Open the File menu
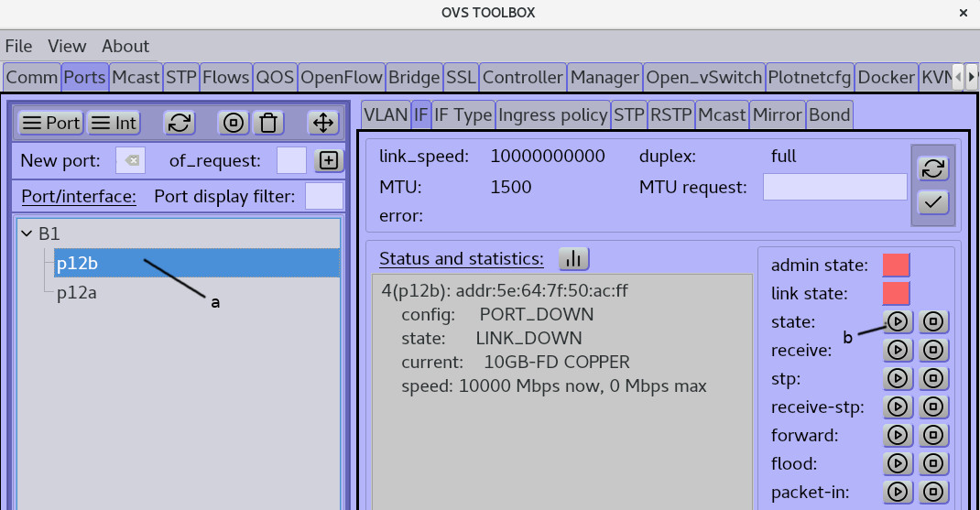This screenshot has width=980, height=510. pyautogui.click(x=18, y=47)
